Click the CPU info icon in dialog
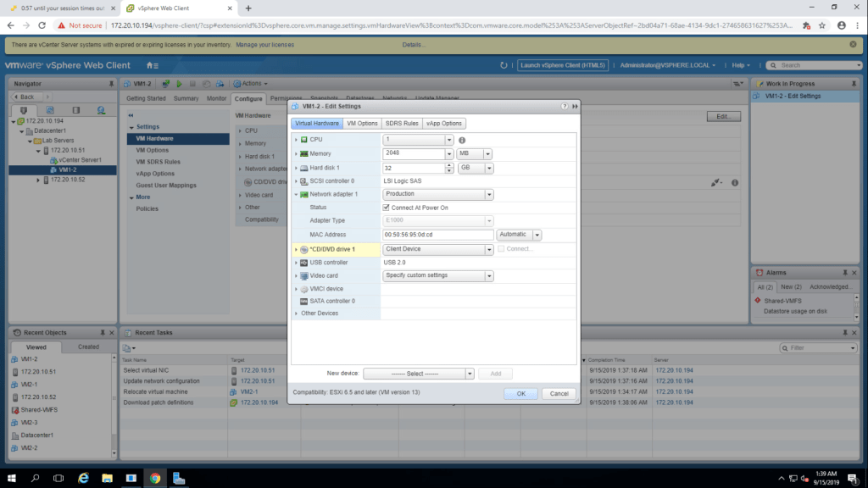This screenshot has height=488, width=868. (462, 140)
